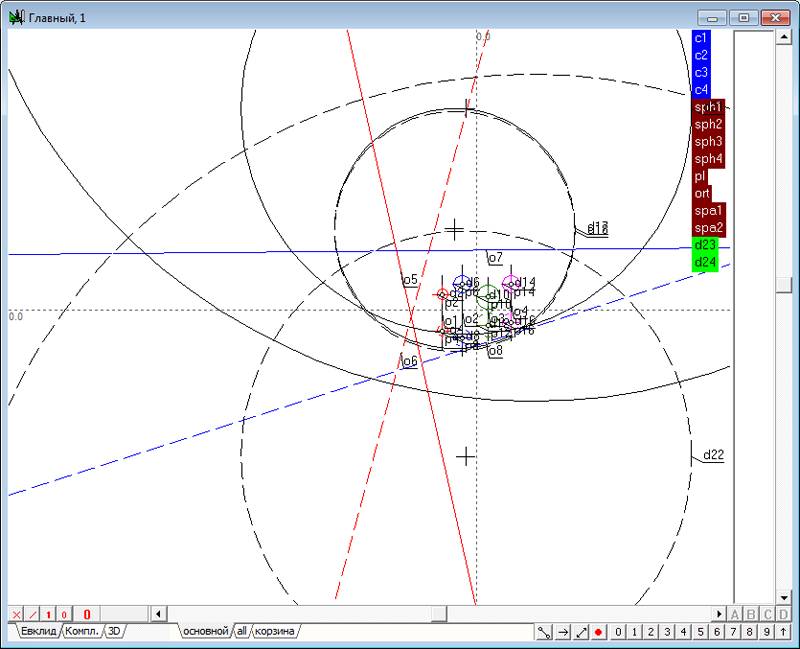Select the spa1 object label
Viewport: 800px width, 649px height.
[709, 211]
